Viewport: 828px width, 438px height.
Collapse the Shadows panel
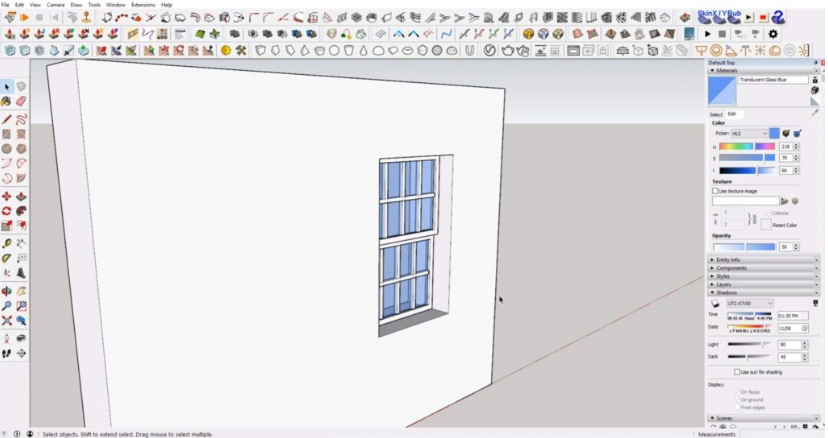coord(763,293)
